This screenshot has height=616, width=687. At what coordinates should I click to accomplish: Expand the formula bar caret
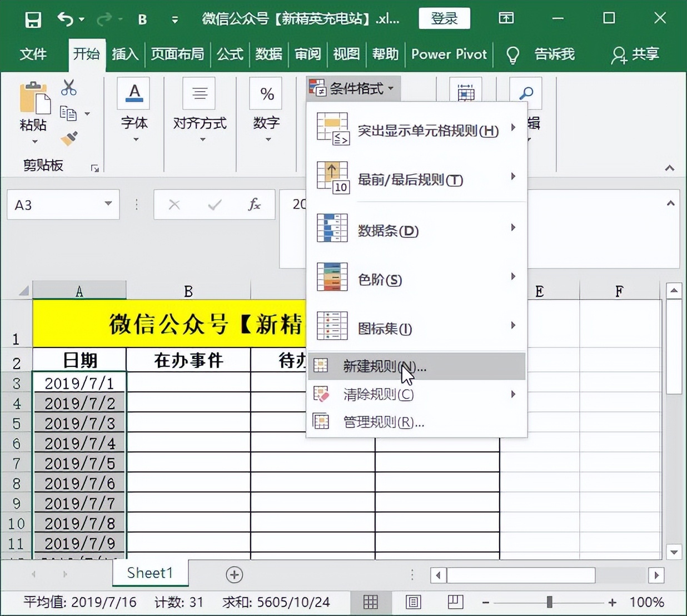670,203
